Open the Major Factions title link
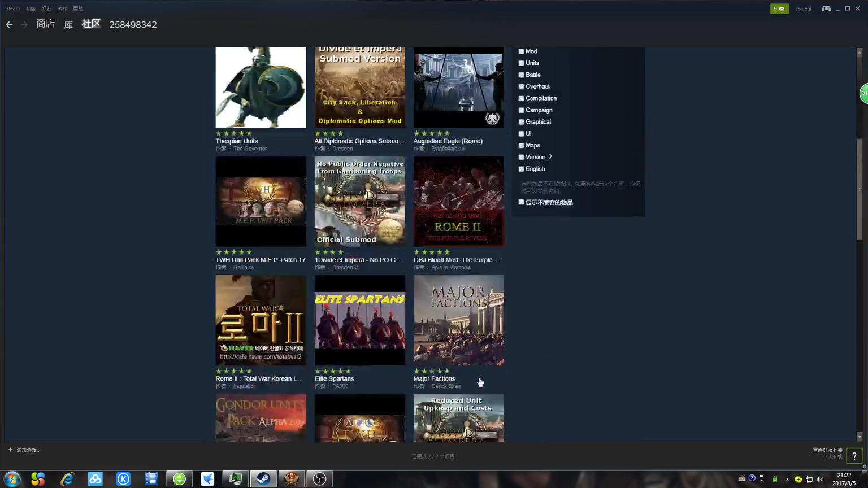The height and width of the screenshot is (488, 868). [434, 379]
